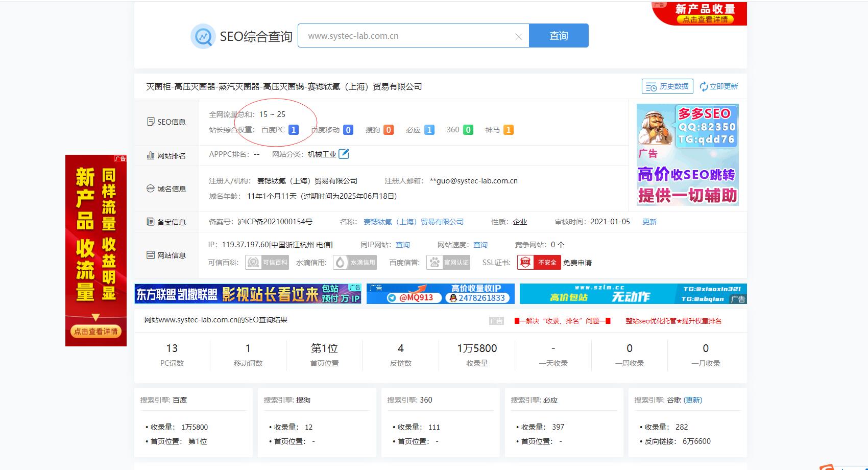Image resolution: width=868 pixels, height=470 pixels.
Task: Click the 1 移动词数 value
Action: (x=248, y=348)
